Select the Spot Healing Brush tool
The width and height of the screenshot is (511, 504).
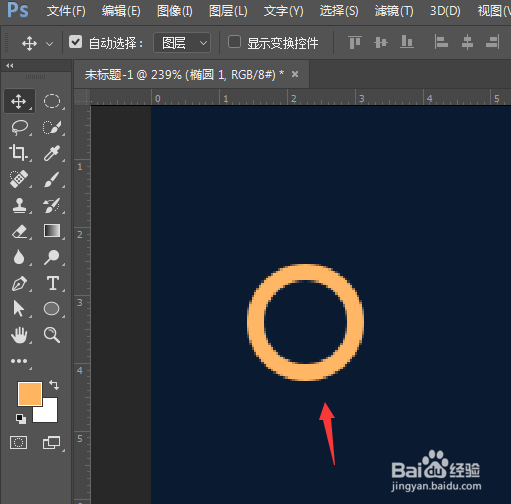pos(19,179)
